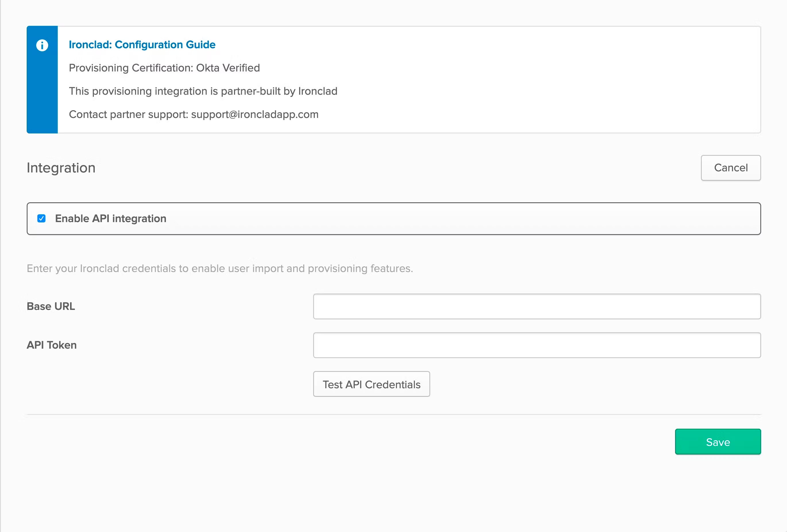Click the info icon in blue banner
Image resolution: width=787 pixels, height=532 pixels.
point(42,45)
